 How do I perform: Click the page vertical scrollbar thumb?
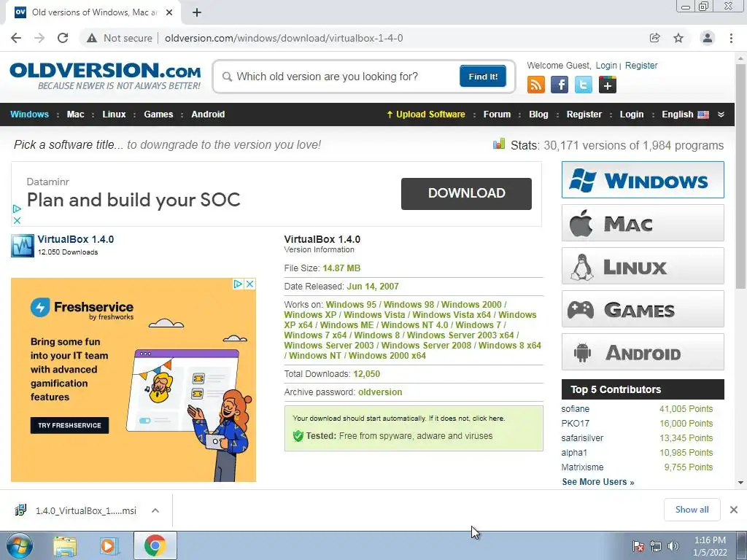pyautogui.click(x=741, y=176)
